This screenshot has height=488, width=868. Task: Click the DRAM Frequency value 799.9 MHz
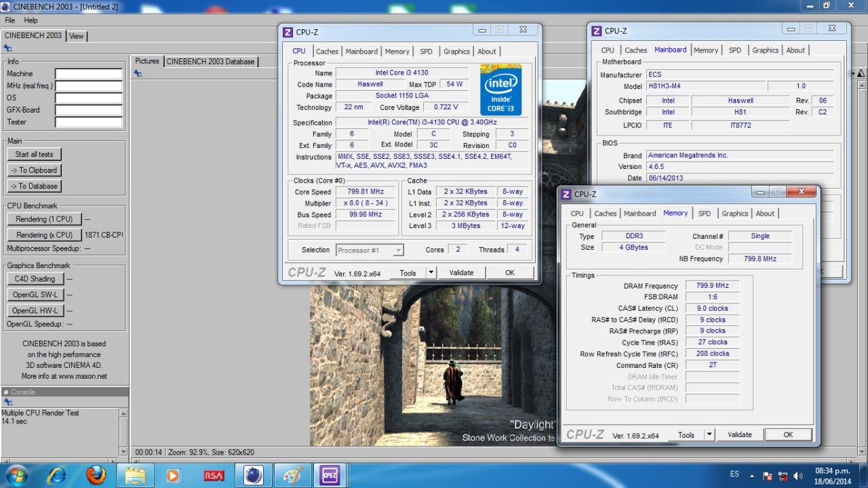(x=712, y=286)
